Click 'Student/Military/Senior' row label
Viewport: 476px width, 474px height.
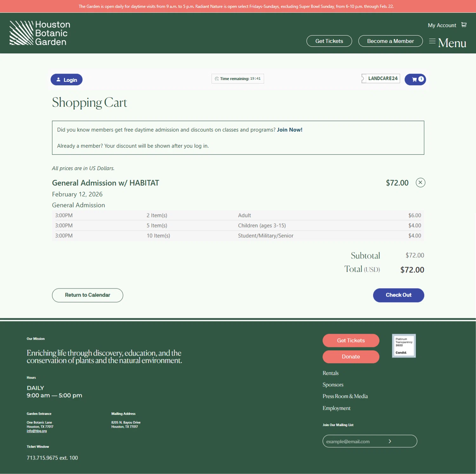pyautogui.click(x=266, y=236)
